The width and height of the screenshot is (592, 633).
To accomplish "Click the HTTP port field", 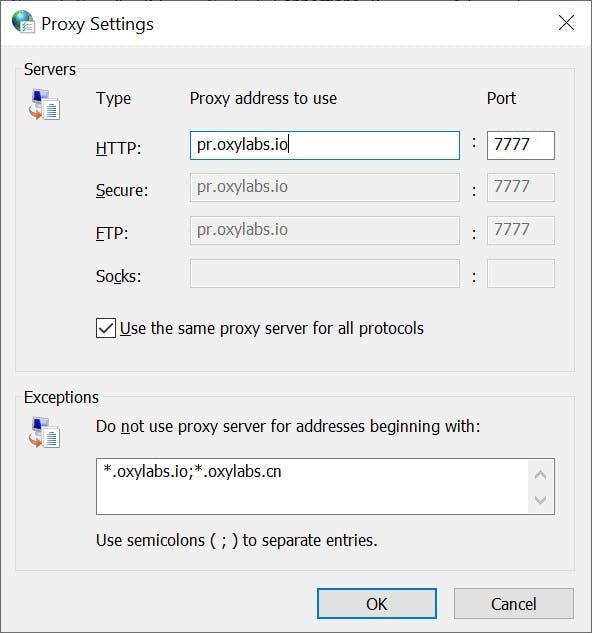I will point(521,145).
